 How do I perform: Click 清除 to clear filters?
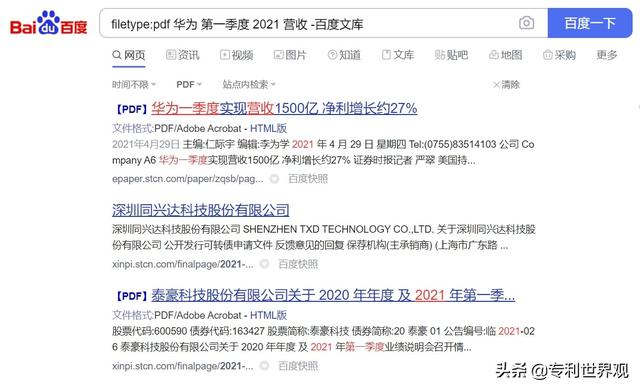(x=506, y=85)
